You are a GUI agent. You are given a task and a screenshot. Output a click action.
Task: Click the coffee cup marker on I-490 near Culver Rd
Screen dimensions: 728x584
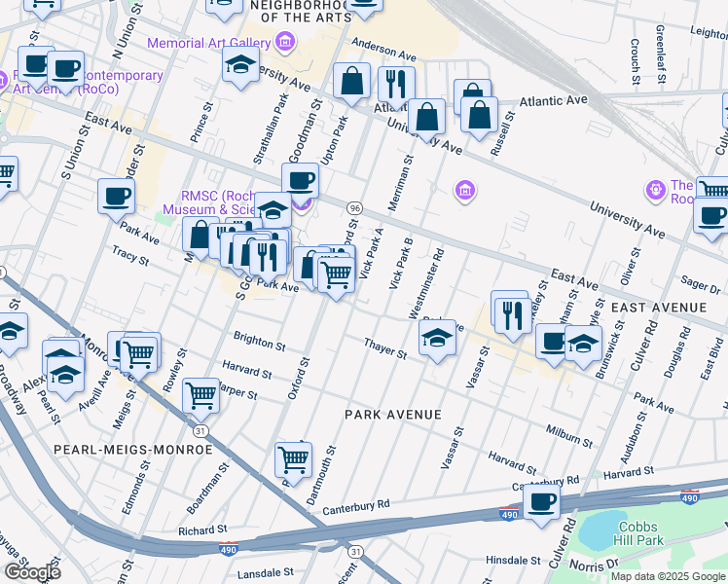pos(541,504)
